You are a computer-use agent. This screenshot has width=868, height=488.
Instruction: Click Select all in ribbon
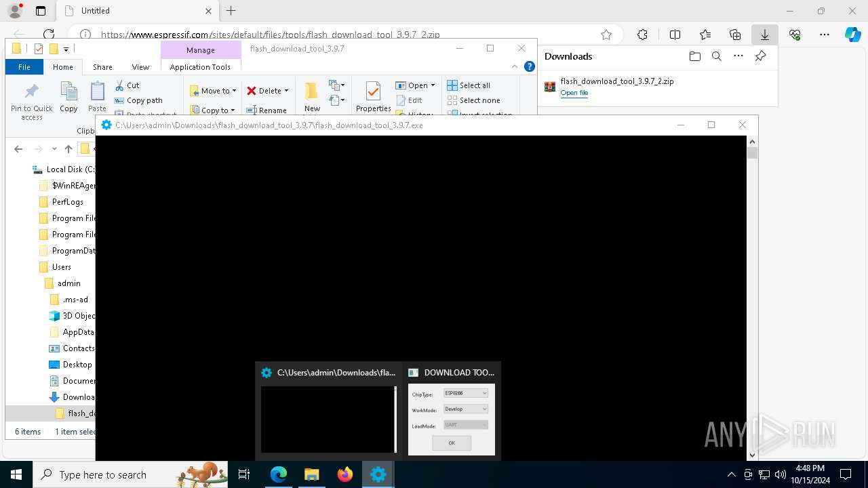pyautogui.click(x=469, y=85)
